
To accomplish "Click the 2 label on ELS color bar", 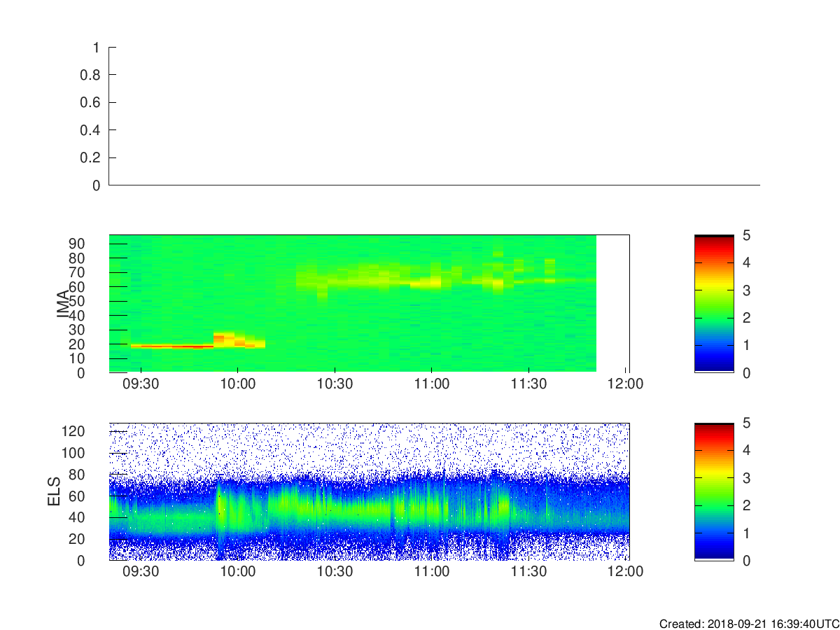I will [x=745, y=505].
